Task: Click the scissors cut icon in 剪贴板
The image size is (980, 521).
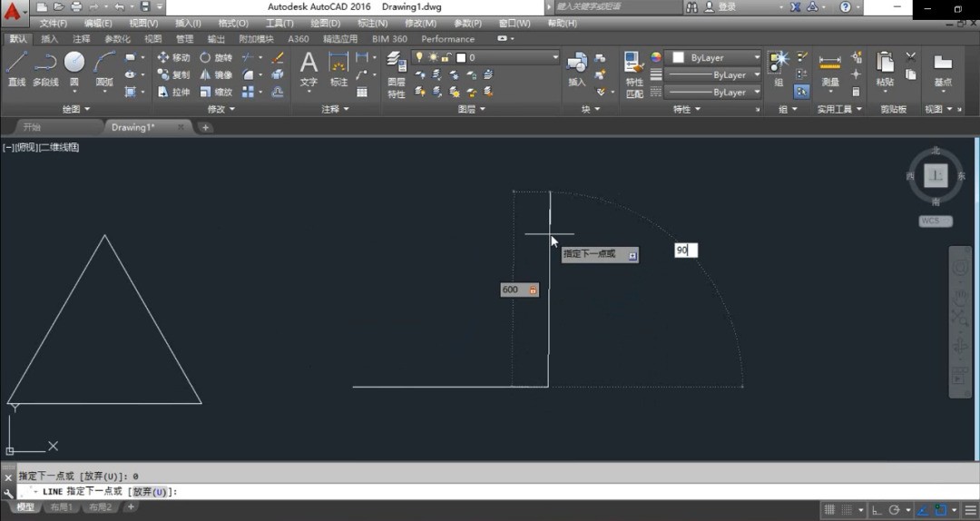Action: tap(911, 57)
